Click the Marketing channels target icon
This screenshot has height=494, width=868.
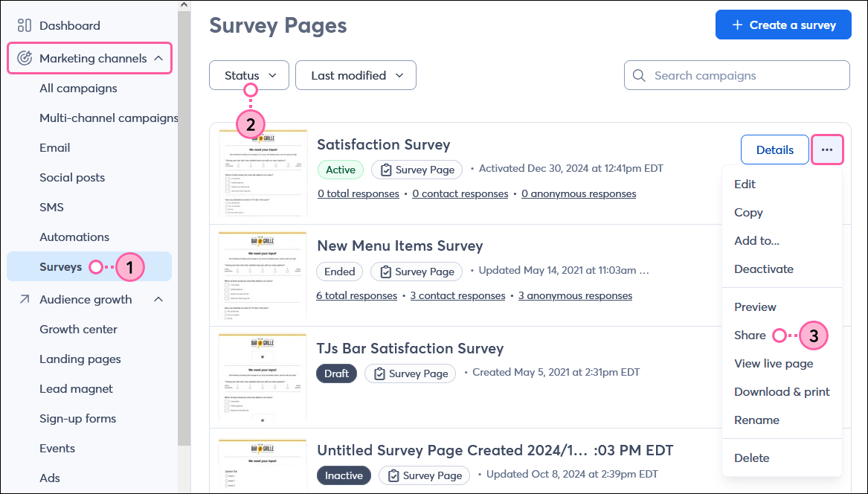coord(25,58)
